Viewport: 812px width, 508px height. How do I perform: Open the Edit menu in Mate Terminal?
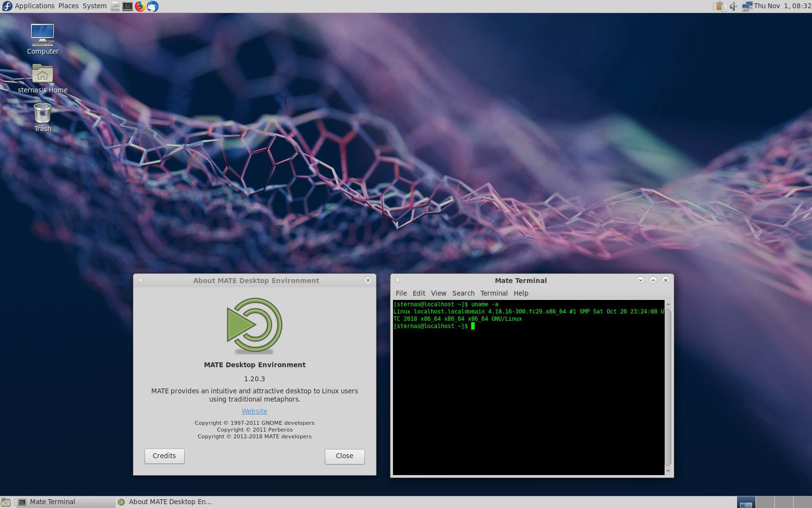(419, 293)
